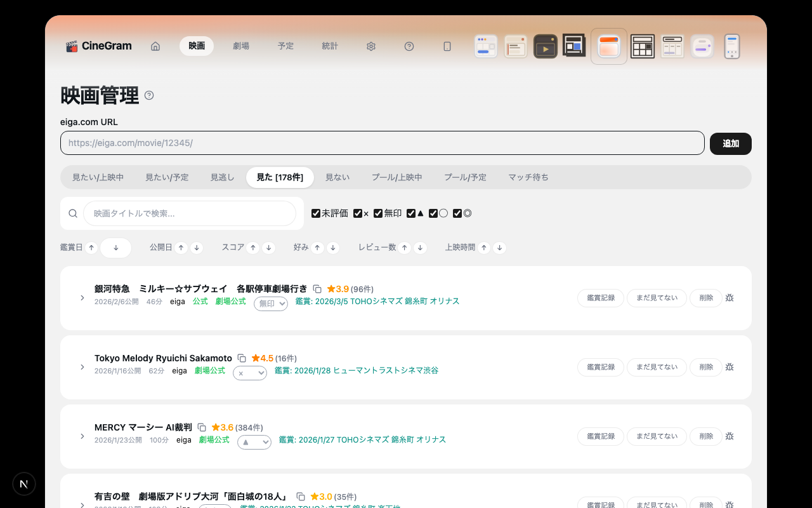
Task: Click the mobile device icon in navigation
Action: 447,46
